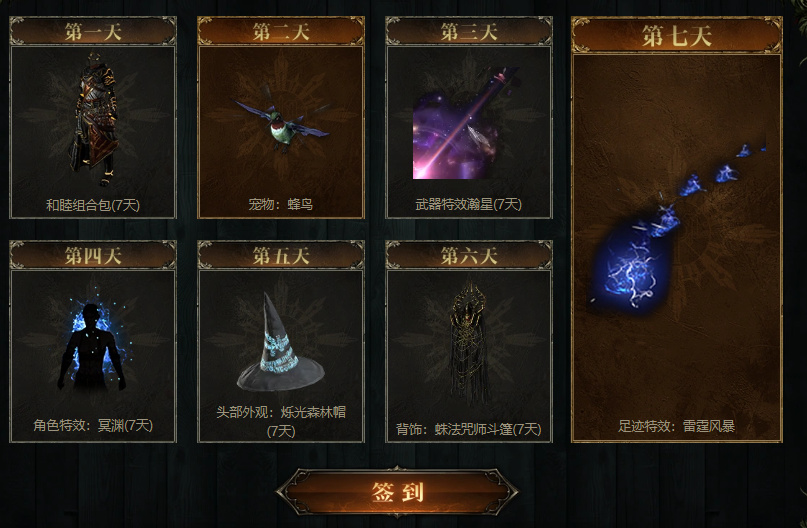Viewport: 807px width, 528px height.
Task: Select the 武器特效瀚星(7天) caption
Action: click(x=469, y=204)
